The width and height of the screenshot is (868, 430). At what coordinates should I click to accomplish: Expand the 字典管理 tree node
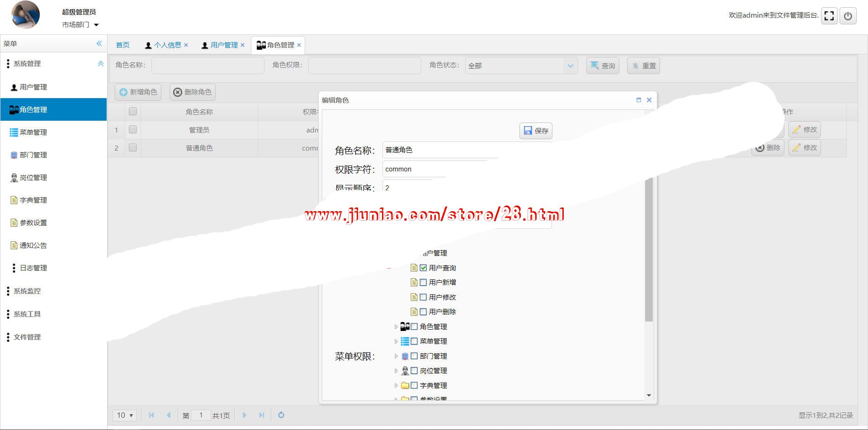tap(396, 385)
